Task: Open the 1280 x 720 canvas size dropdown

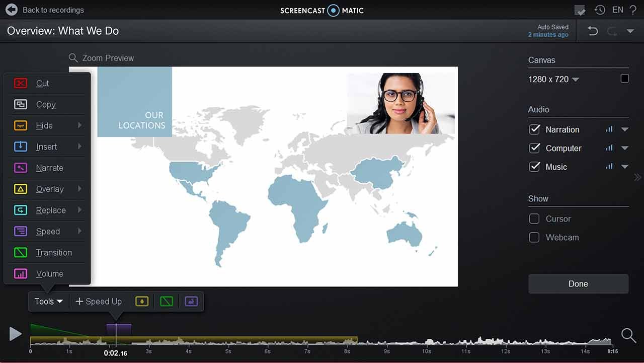Action: coord(553,80)
